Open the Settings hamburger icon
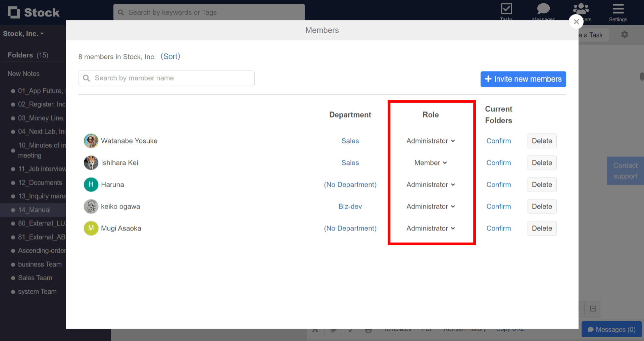644x341 pixels. point(618,9)
